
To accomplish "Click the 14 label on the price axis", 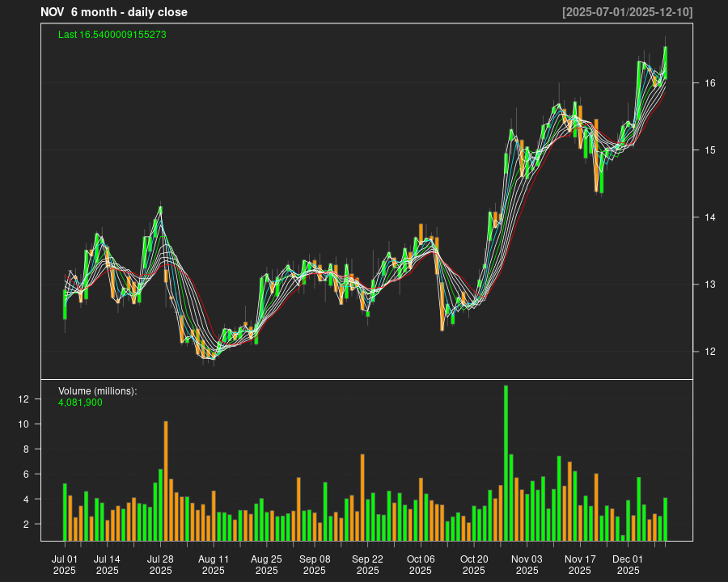I will (x=709, y=217).
